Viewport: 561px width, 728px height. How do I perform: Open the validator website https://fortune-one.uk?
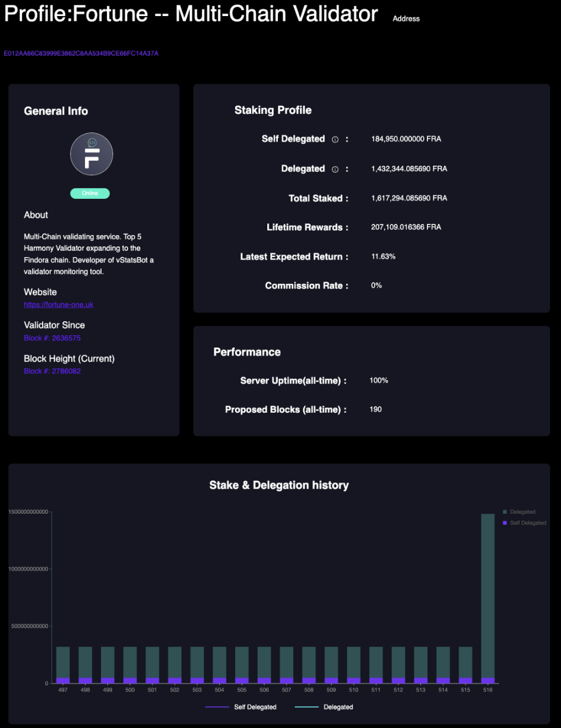click(58, 305)
